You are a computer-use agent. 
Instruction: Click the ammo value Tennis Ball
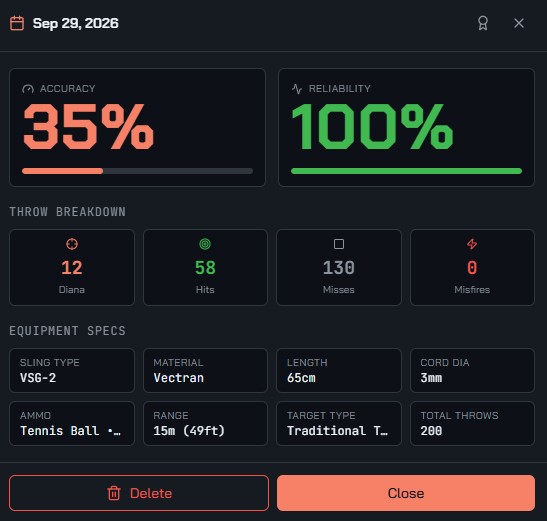70,431
